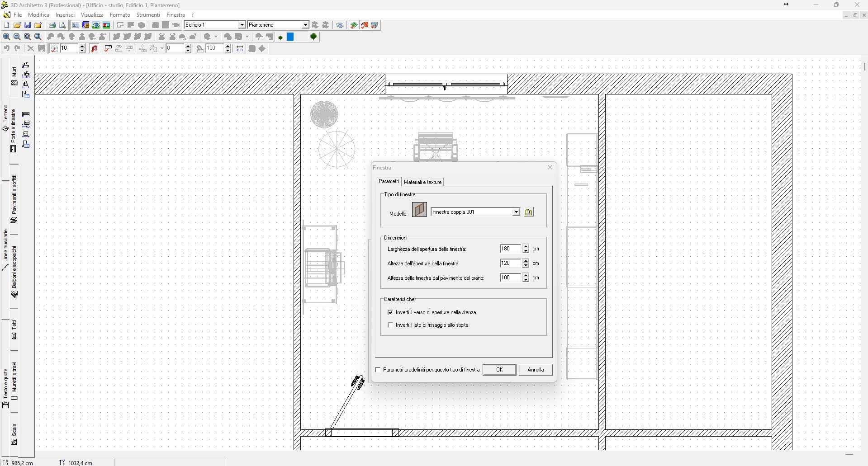
Task: Click zoom-to-fit magnifier icon
Action: (28, 37)
